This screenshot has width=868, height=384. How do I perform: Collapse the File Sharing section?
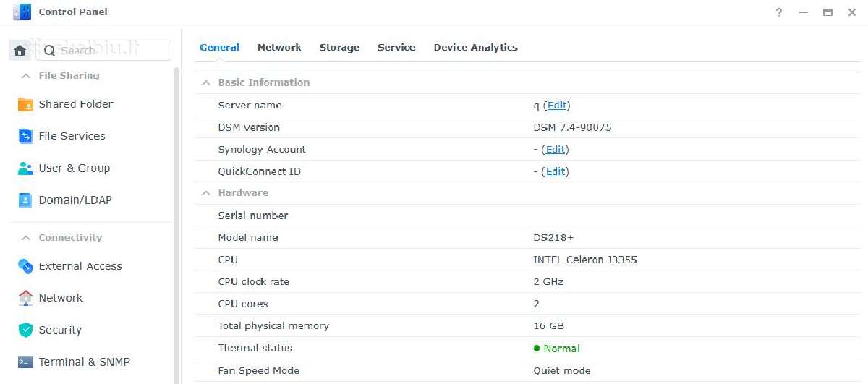pyautogui.click(x=26, y=76)
